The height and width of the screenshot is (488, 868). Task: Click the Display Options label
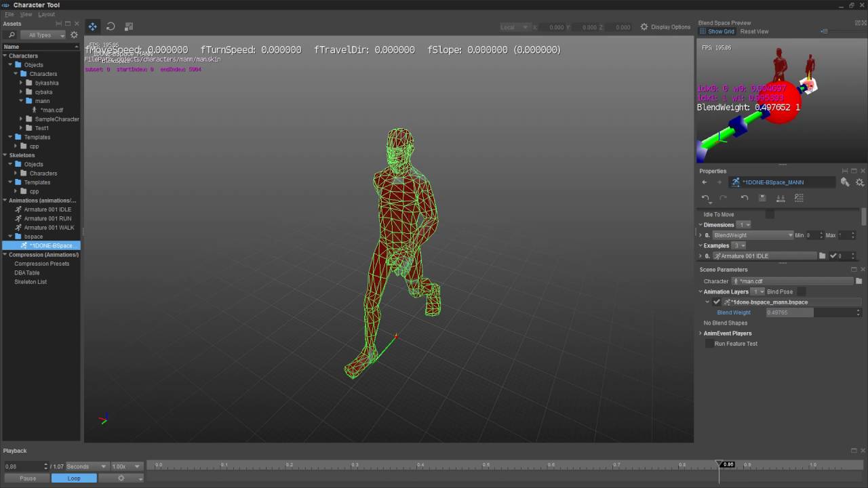(671, 27)
